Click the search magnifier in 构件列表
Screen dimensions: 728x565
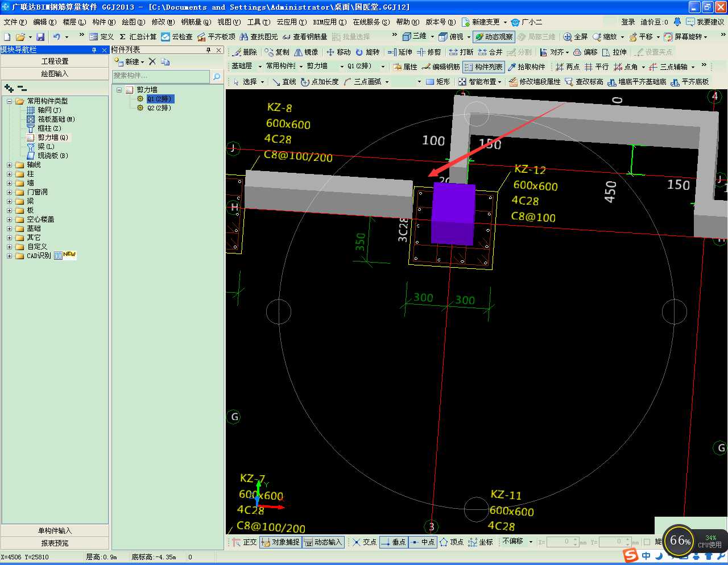coord(216,76)
